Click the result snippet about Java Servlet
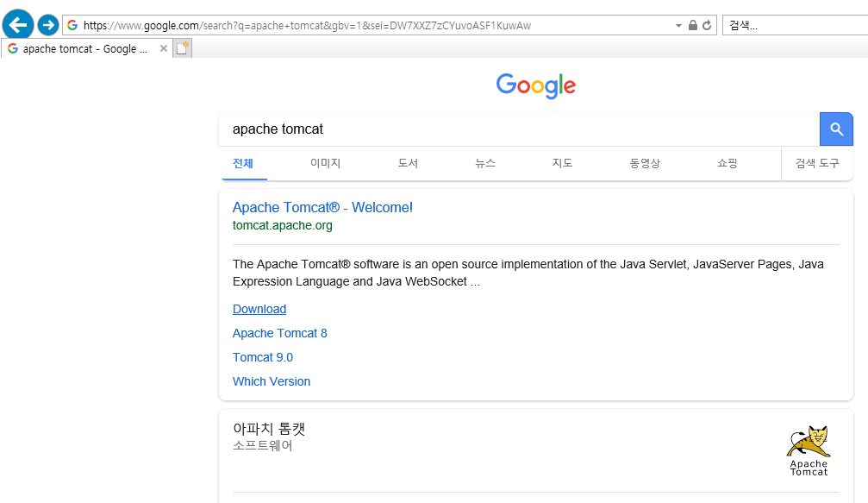 pyautogui.click(x=528, y=273)
